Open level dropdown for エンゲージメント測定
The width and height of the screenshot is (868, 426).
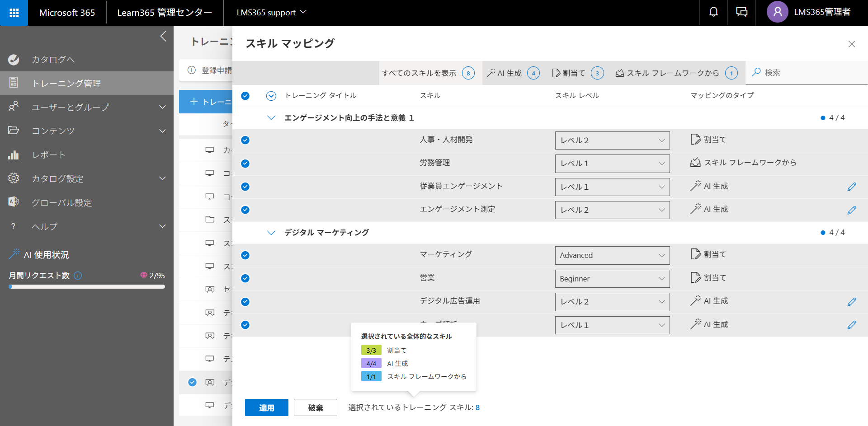[612, 210]
